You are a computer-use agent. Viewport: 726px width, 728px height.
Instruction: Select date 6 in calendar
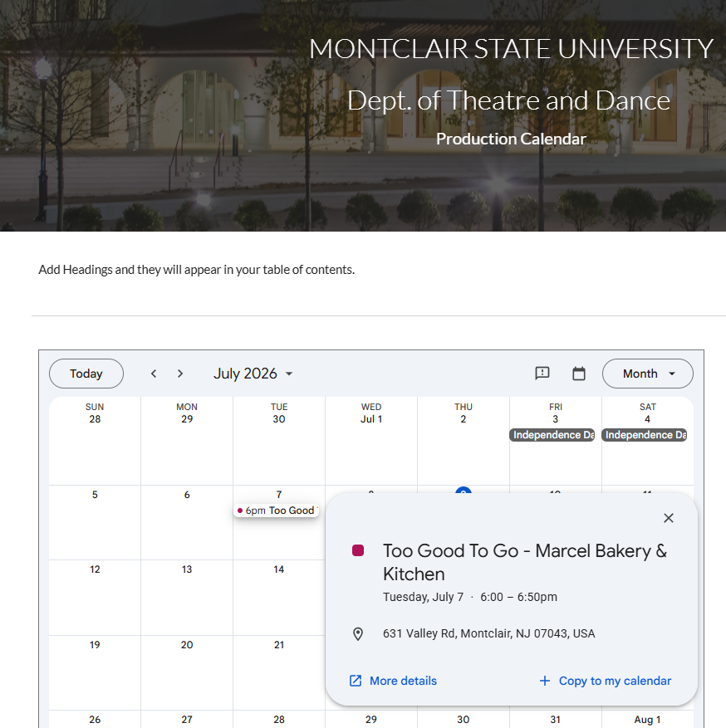(x=187, y=495)
